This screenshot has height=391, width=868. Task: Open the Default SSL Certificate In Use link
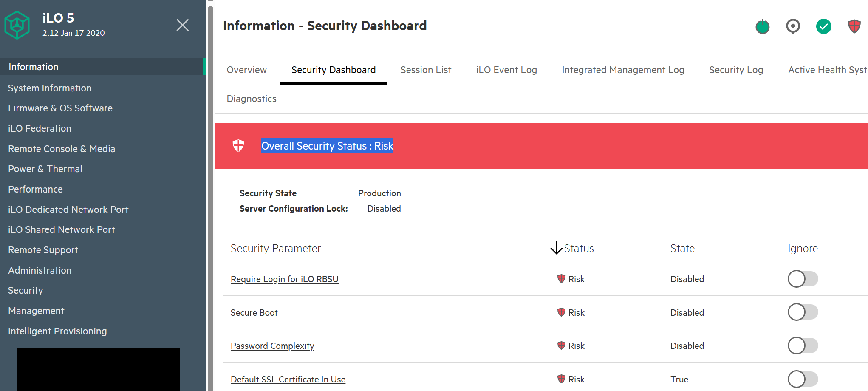coord(288,380)
